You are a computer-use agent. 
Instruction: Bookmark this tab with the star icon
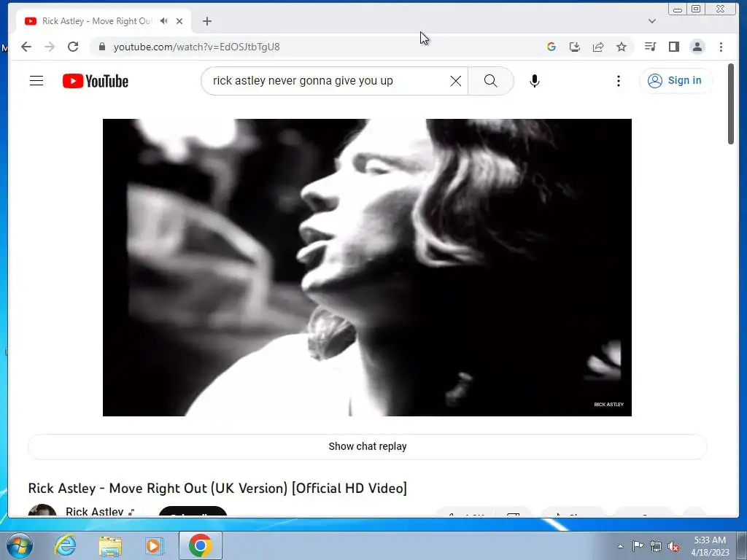click(622, 47)
